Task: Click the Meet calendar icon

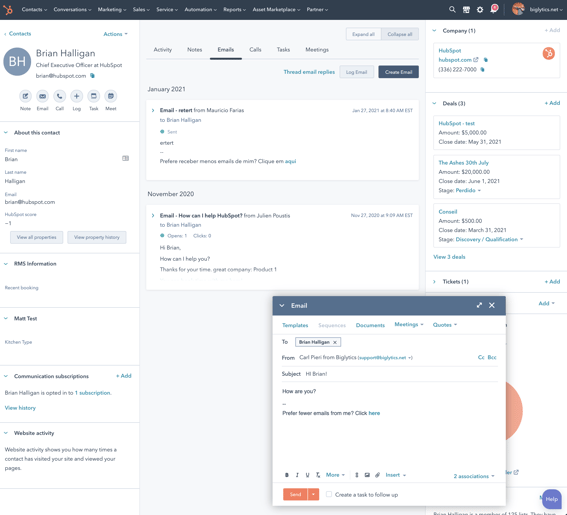Action: pos(111,96)
